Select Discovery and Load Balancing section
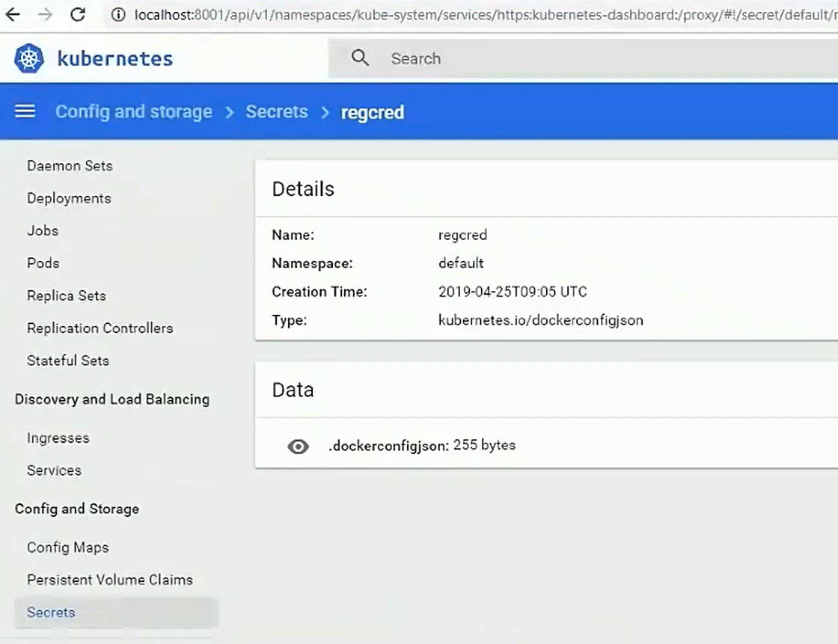This screenshot has height=644, width=838. pyautogui.click(x=112, y=399)
